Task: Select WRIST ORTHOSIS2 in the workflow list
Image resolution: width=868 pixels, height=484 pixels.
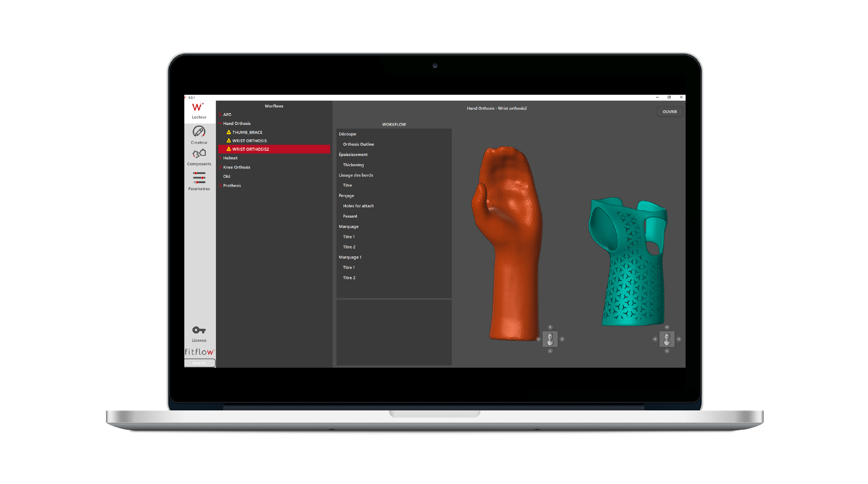Action: click(x=251, y=149)
